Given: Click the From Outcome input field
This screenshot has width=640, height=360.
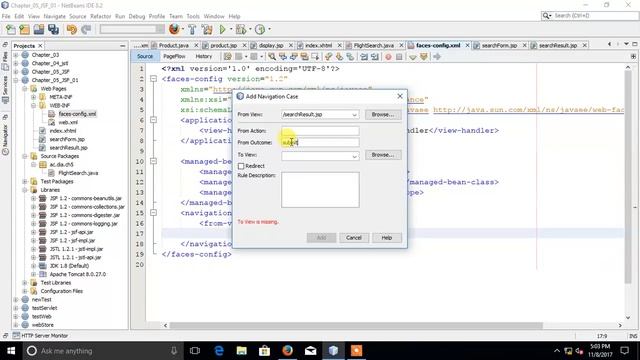Looking at the screenshot, I should tap(320, 142).
